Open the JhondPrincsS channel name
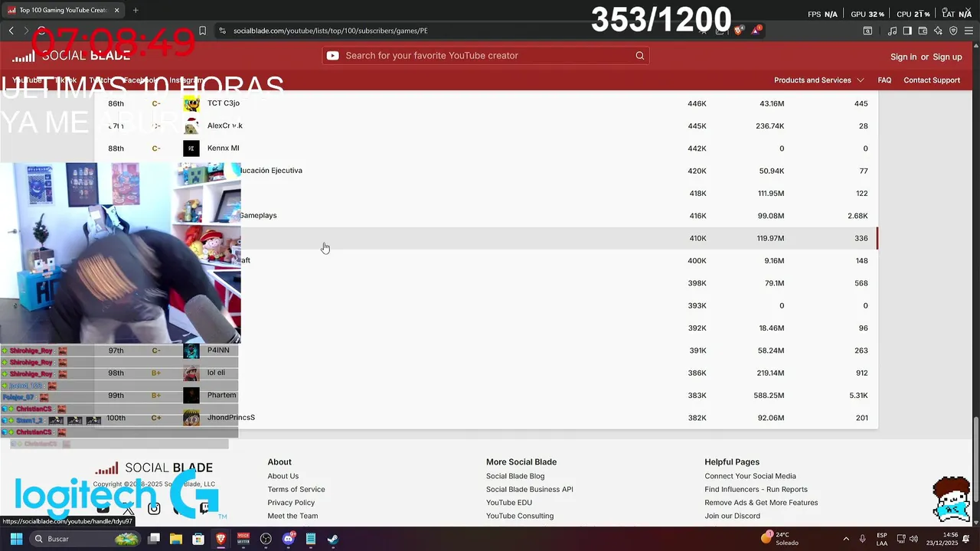The height and width of the screenshot is (551, 980). coord(231,418)
